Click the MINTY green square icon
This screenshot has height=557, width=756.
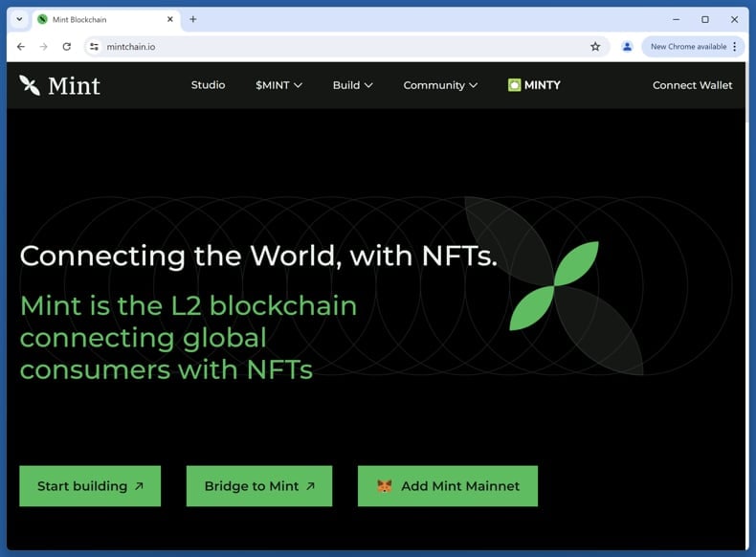(515, 85)
